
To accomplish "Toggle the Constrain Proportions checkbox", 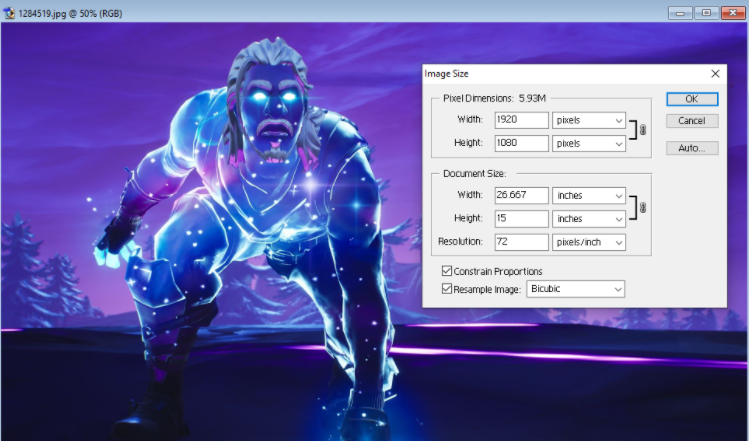I will point(447,271).
